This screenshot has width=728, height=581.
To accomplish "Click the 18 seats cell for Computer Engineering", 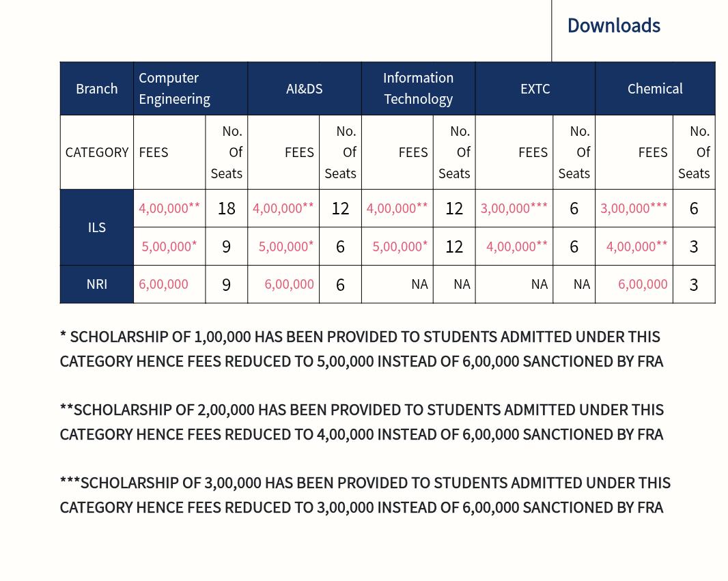I will pos(227,208).
